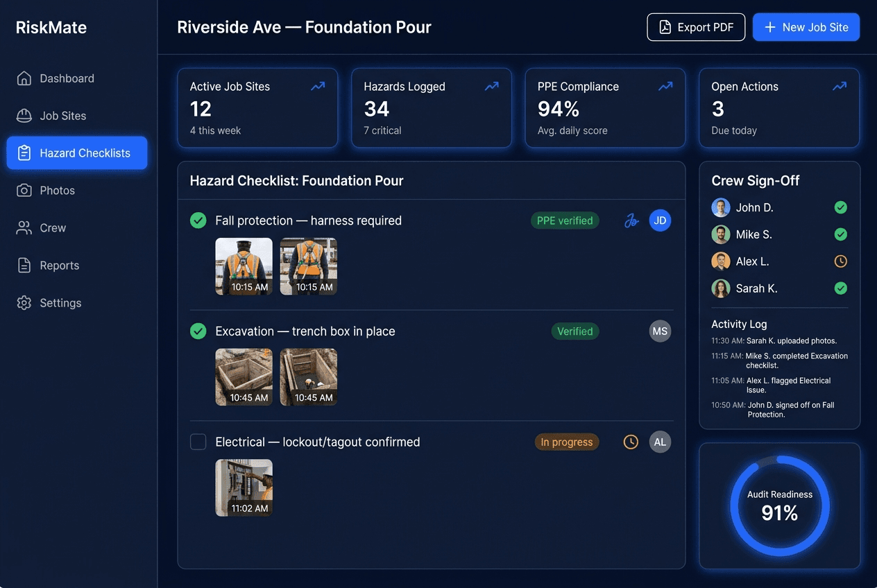Click the clipboard icon for Hazard Checklists
Screen dimensions: 877x588
pyautogui.click(x=24, y=153)
